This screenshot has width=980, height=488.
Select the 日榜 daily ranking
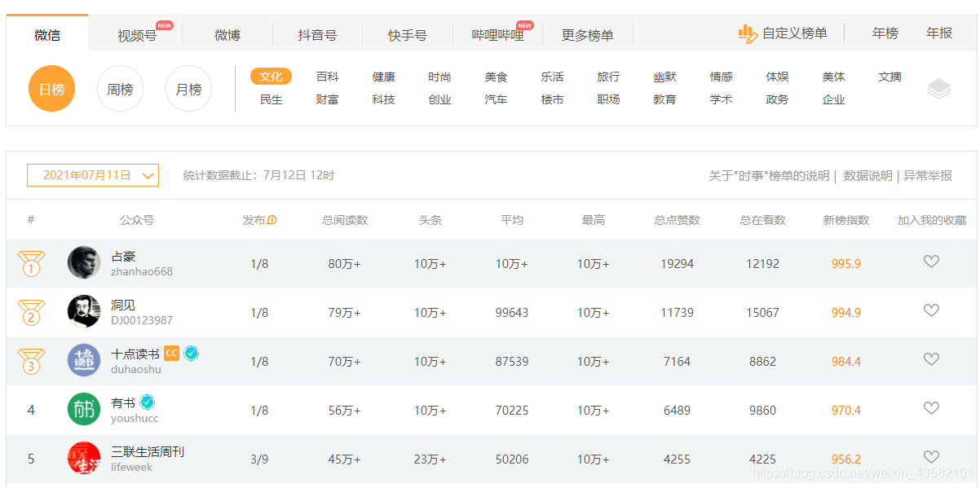[x=51, y=89]
